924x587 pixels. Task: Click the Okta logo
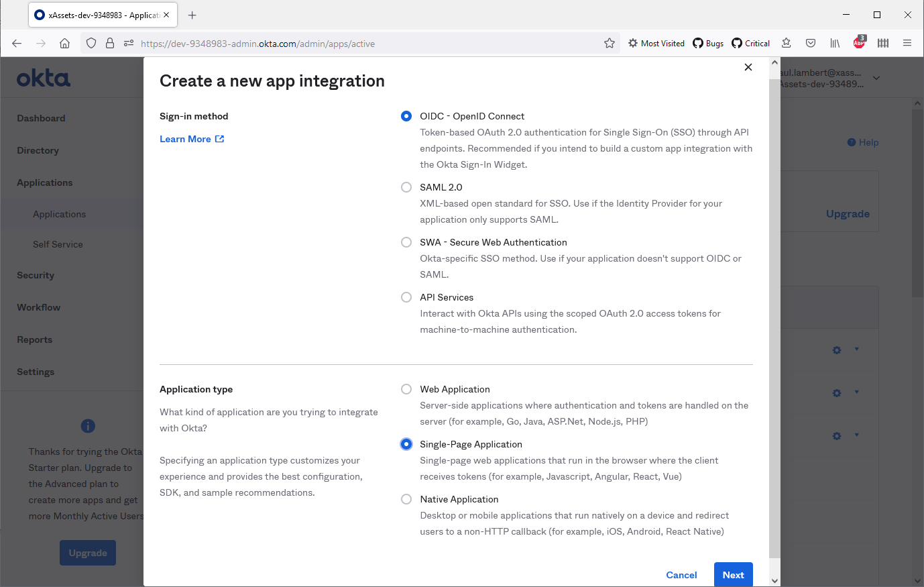[43, 78]
